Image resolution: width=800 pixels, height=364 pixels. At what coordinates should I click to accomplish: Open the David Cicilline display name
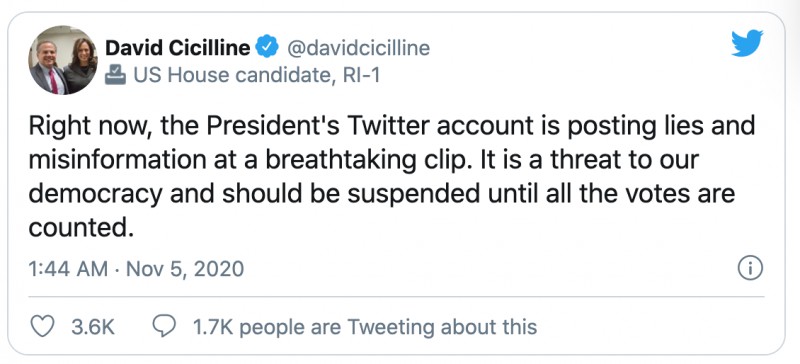point(178,48)
